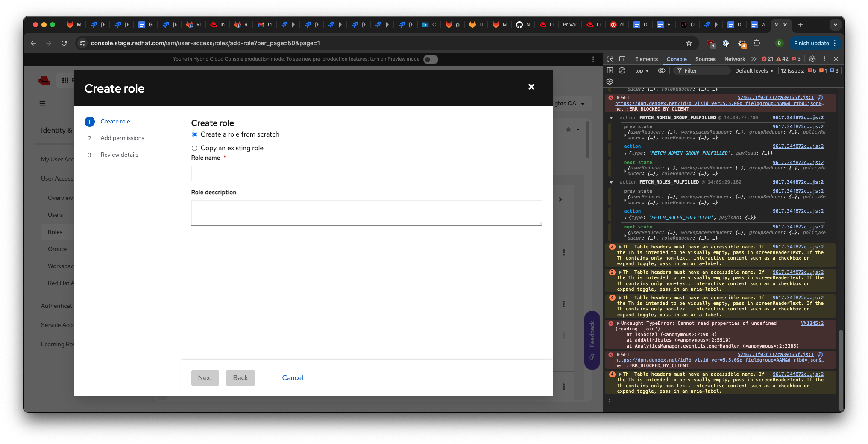Open console settings gear below the sidebar icon
The height and width of the screenshot is (444, 868).
tap(610, 82)
